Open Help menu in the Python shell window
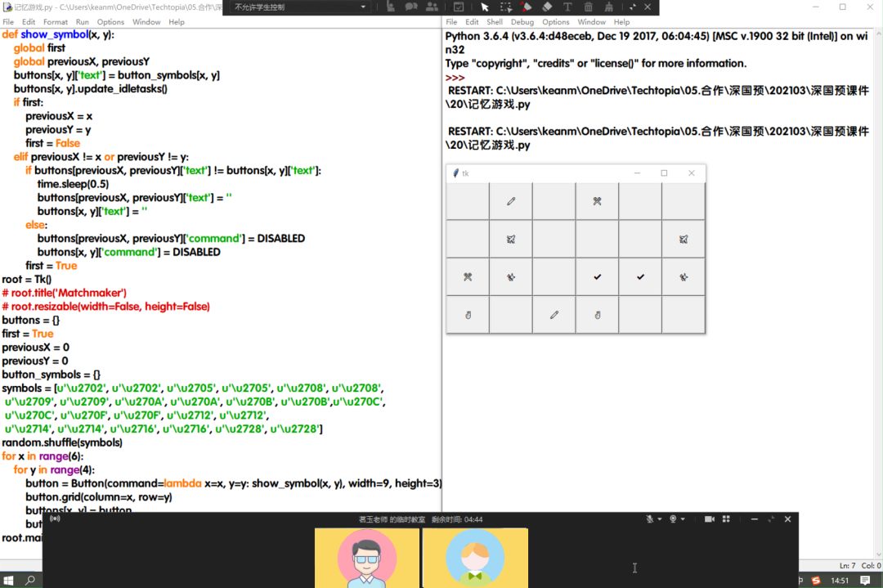The image size is (883, 588). point(621,22)
